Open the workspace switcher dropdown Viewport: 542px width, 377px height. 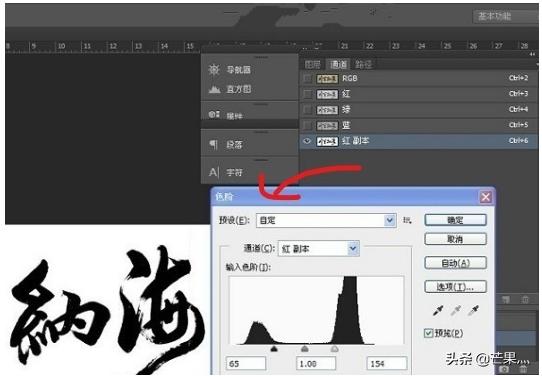504,16
